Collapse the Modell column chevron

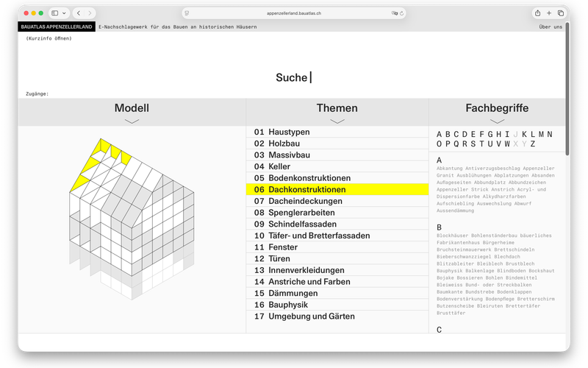(x=132, y=121)
